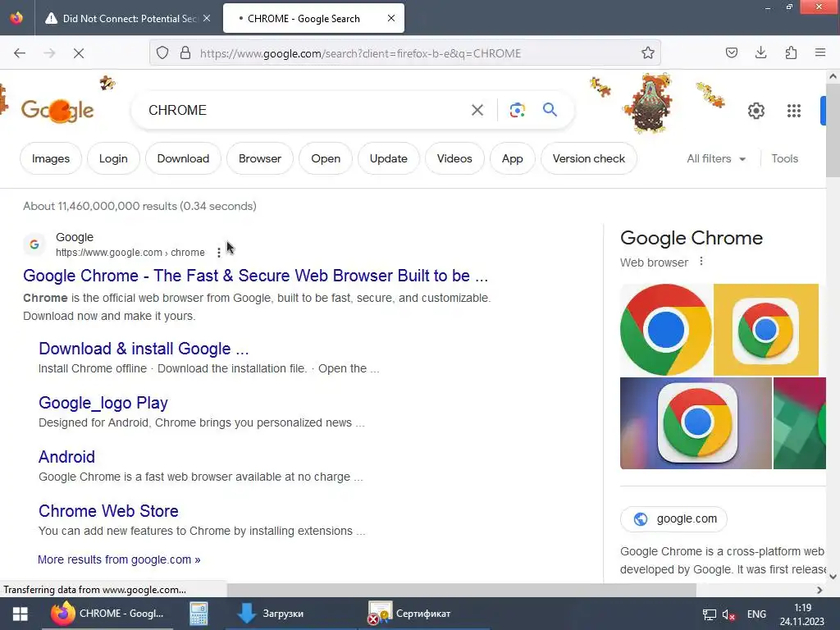Image resolution: width=840 pixels, height=630 pixels.
Task: Open Chrome logo on yellow thumbnail
Action: (766, 330)
